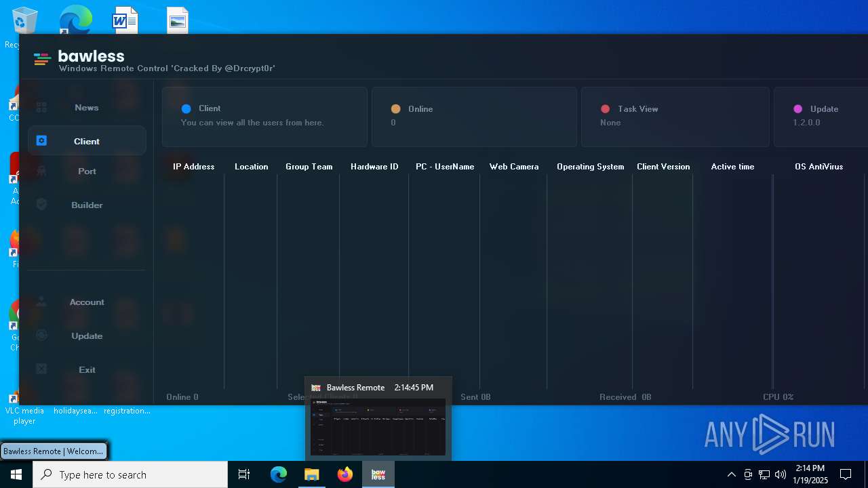Image resolution: width=868 pixels, height=488 pixels.
Task: Click the Received 0B status text
Action: point(625,397)
